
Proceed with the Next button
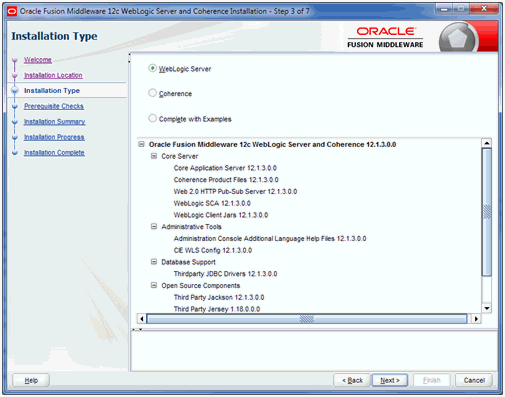coord(390,380)
